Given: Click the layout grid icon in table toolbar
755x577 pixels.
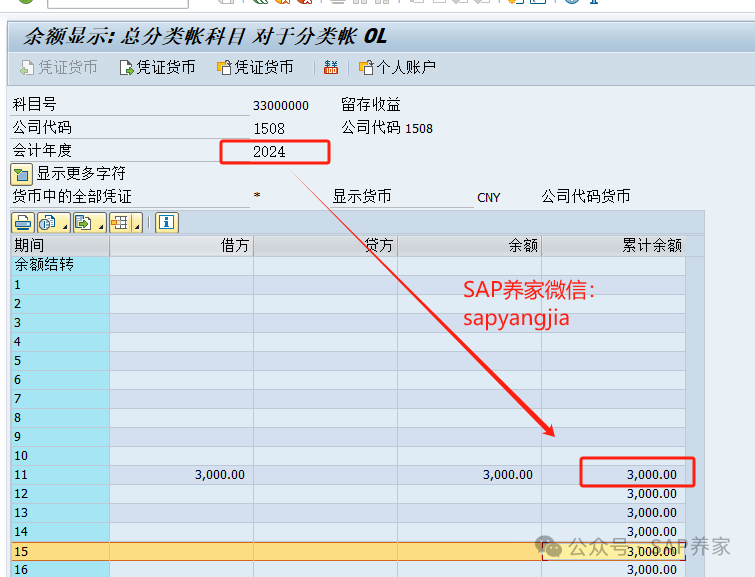Looking at the screenshot, I should [120, 223].
